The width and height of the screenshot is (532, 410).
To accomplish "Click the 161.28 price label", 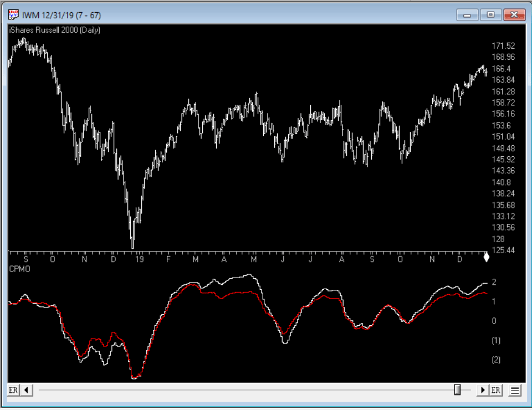I will click(504, 91).
